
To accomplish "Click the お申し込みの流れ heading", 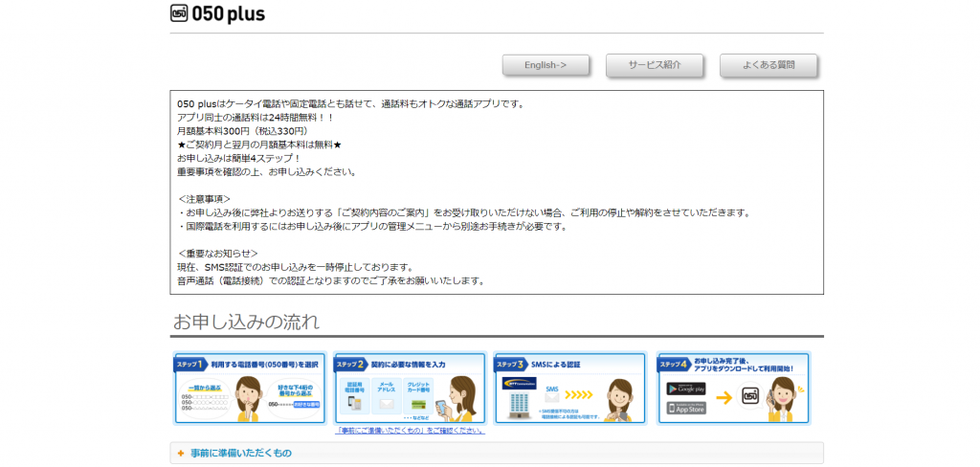I will (x=246, y=321).
